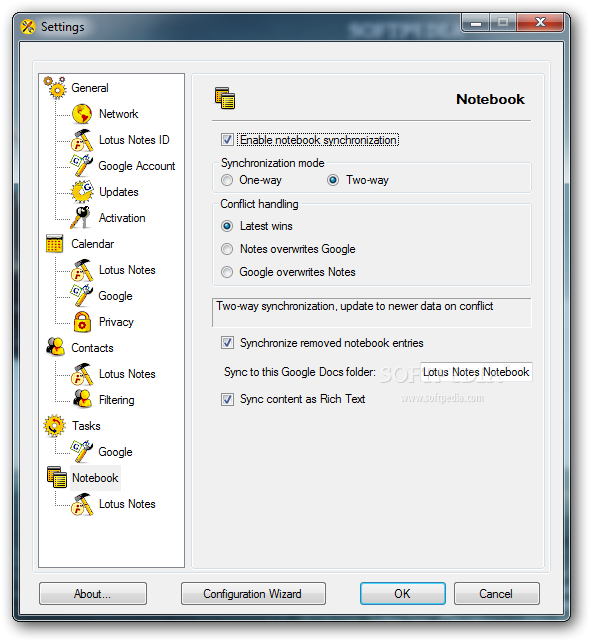Screen dimensions: 591x642
Task: Click the General gears icon
Action: (x=55, y=87)
